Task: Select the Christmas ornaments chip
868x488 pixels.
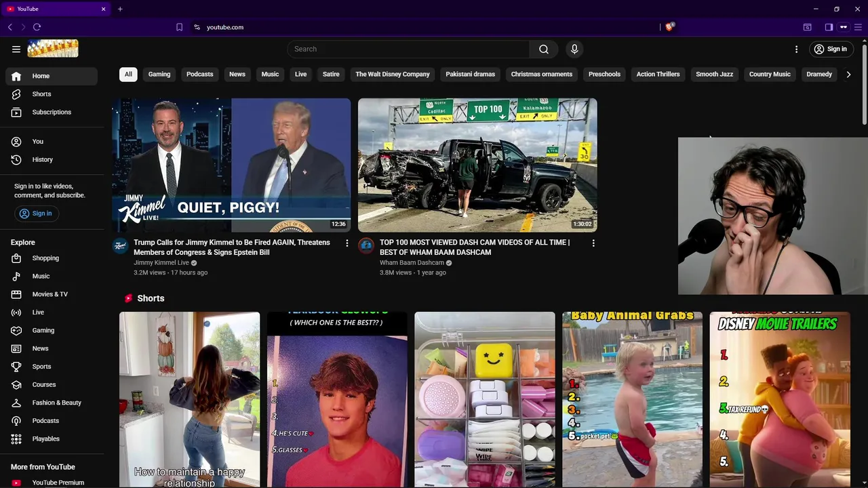Action: click(x=542, y=75)
